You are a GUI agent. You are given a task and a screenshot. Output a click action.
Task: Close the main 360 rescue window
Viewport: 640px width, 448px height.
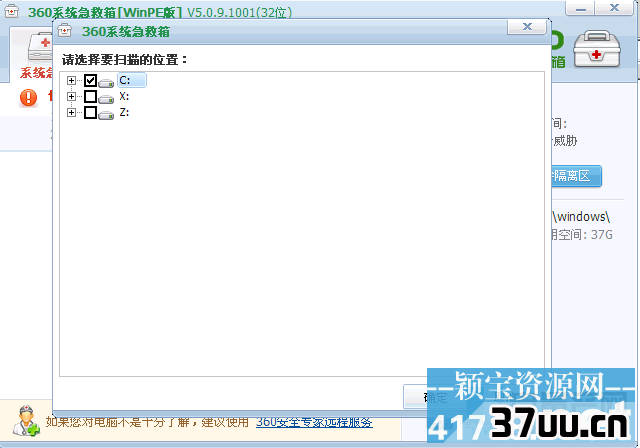614,8
